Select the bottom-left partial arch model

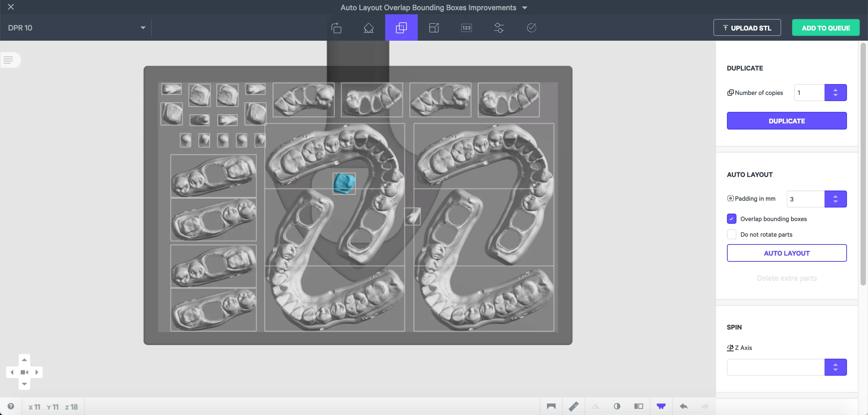pyautogui.click(x=213, y=310)
